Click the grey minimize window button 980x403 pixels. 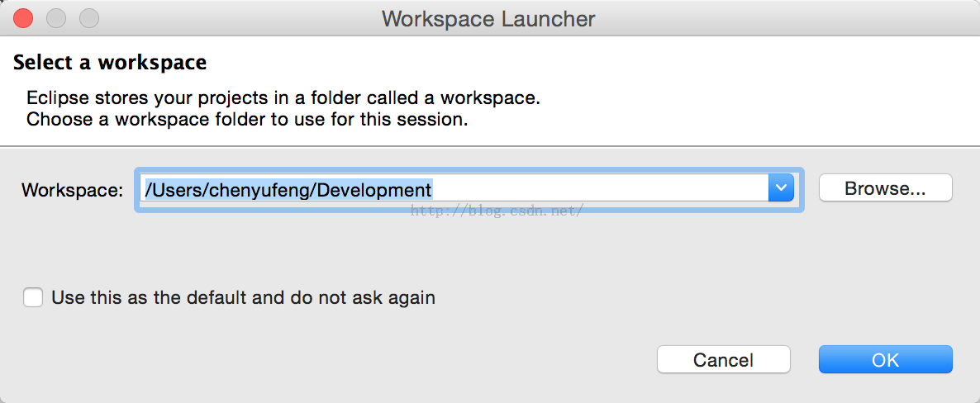point(56,18)
